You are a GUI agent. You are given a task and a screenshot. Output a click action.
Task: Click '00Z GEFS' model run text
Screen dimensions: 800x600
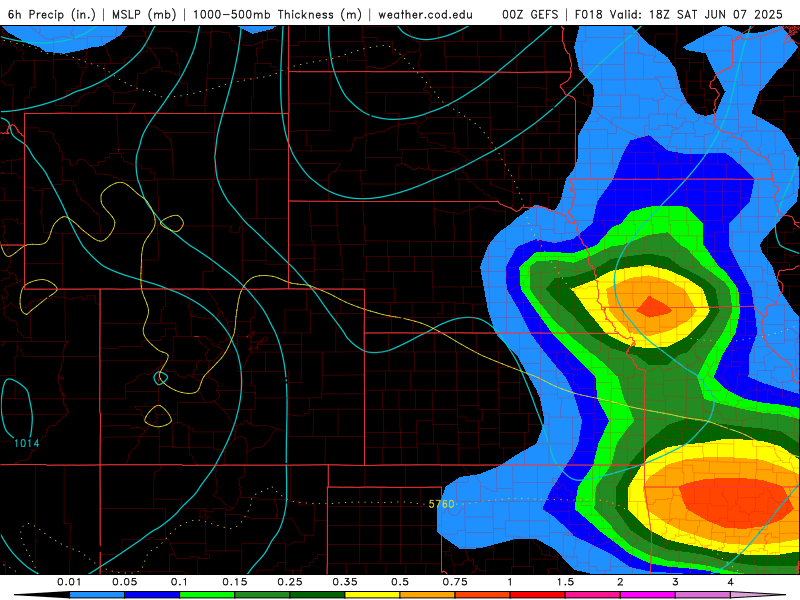tap(530, 14)
